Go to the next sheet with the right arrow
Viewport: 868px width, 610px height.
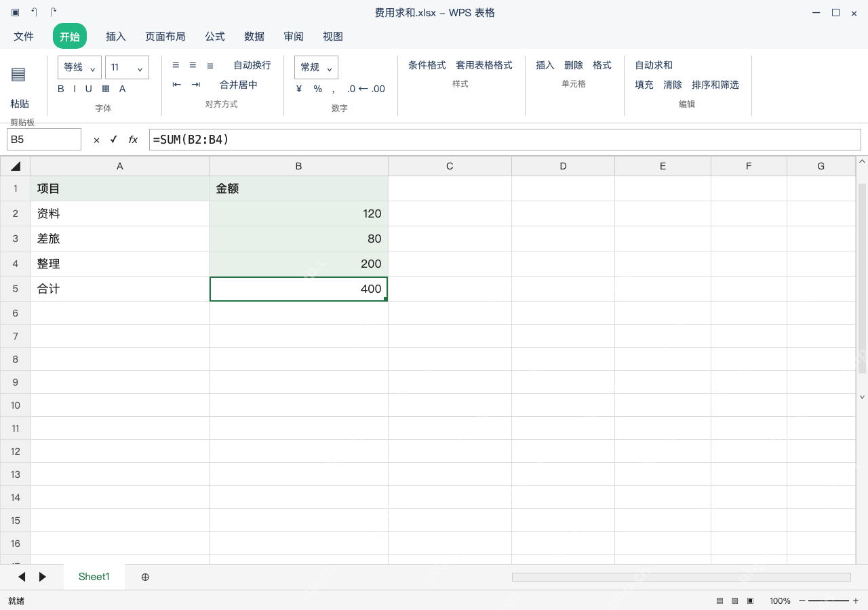(43, 577)
